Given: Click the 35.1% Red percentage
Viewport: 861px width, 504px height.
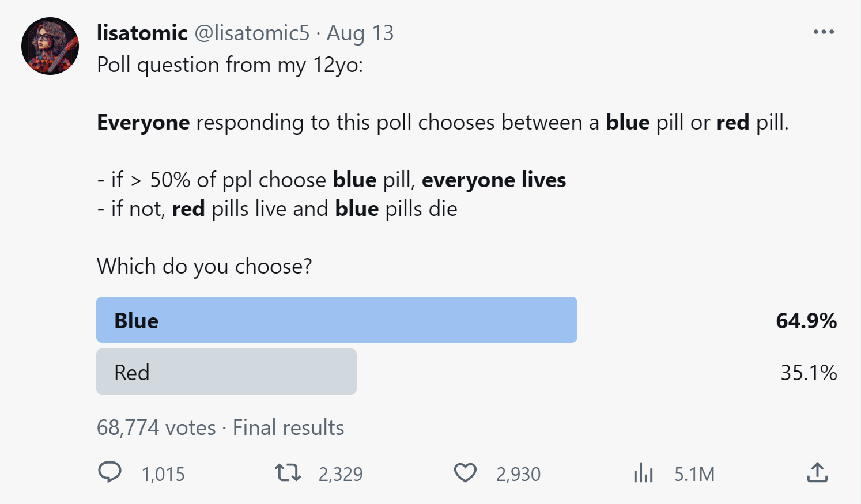Looking at the screenshot, I should (x=809, y=373).
